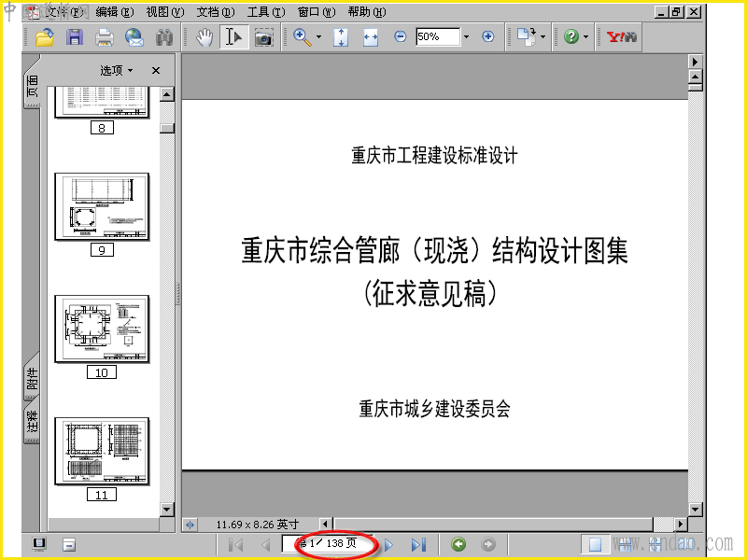Image resolution: width=747 pixels, height=560 pixels.
Task: Choose the Snapshot camera tool
Action: [x=263, y=36]
